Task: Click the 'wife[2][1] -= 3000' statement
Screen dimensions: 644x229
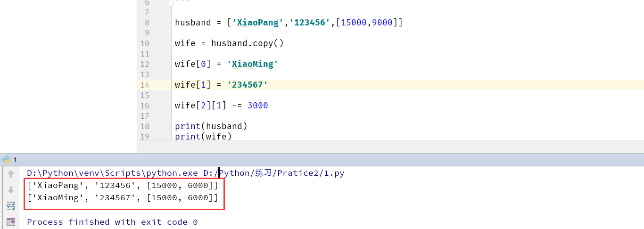Action: click(221, 106)
